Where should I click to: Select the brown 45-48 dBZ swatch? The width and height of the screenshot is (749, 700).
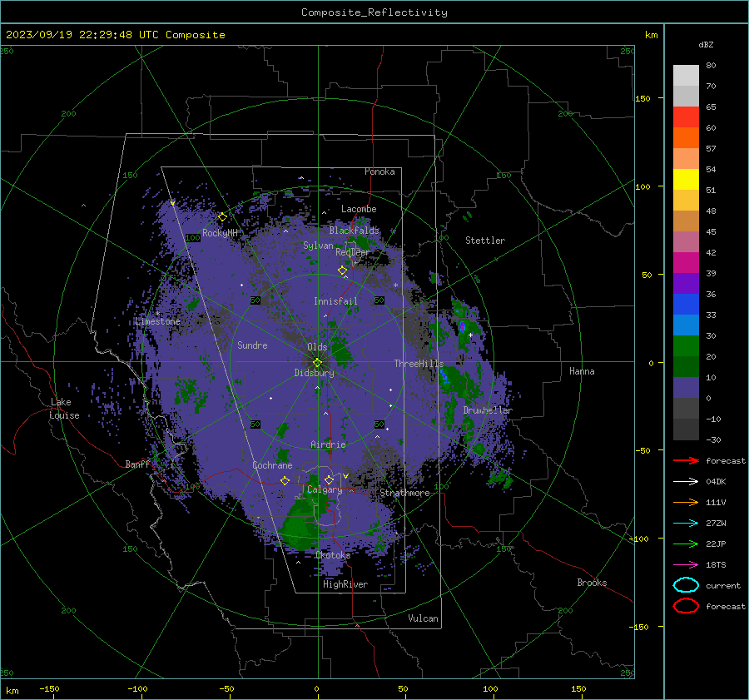(x=686, y=221)
